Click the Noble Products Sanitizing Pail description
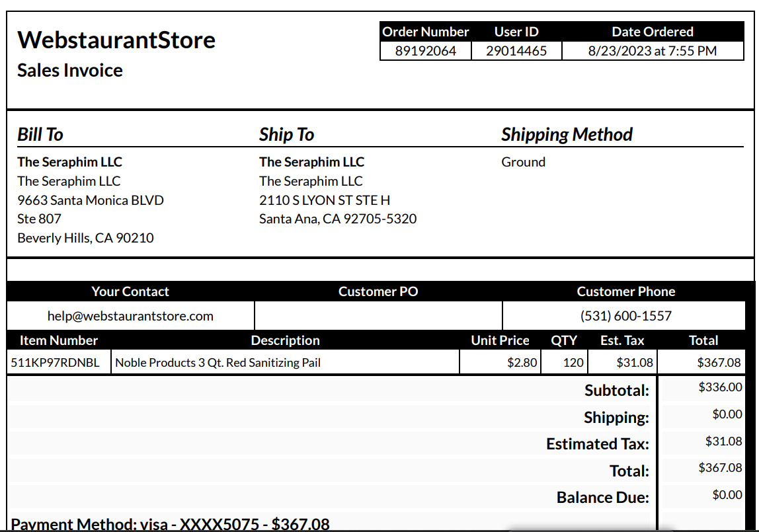 [x=218, y=363]
